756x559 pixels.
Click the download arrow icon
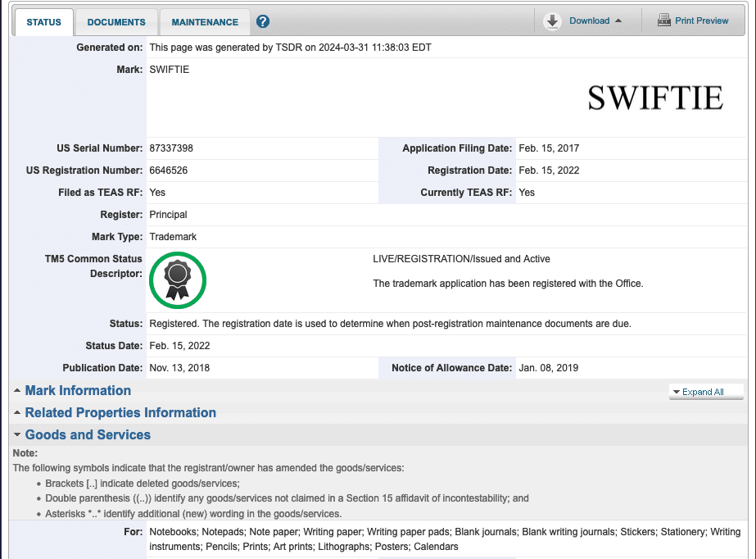[552, 21]
